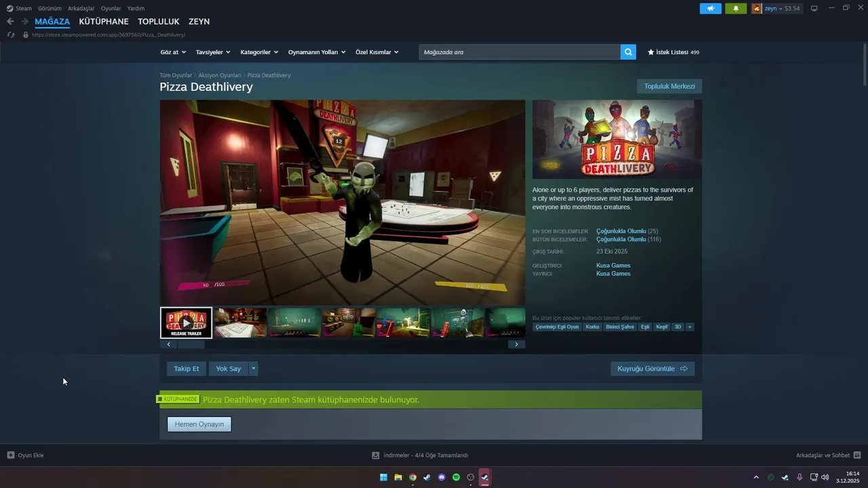The height and width of the screenshot is (488, 868).
Task: Switch to the KÜTÜPHANE tab
Action: click(104, 22)
